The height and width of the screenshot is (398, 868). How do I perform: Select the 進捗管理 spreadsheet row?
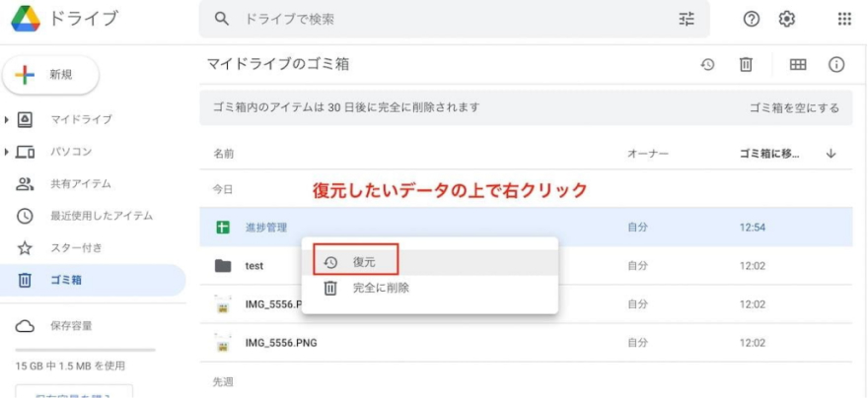pos(526,228)
